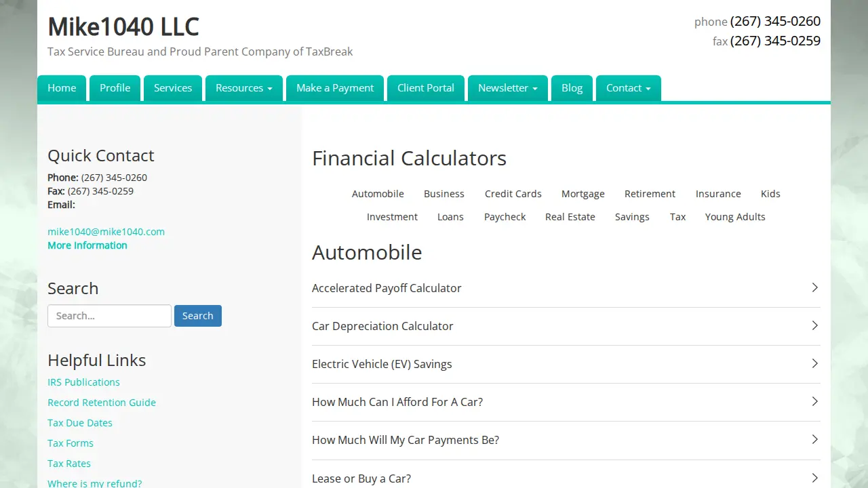This screenshot has width=868, height=488.
Task: Jump to Insurance calculators category
Action: tap(718, 194)
